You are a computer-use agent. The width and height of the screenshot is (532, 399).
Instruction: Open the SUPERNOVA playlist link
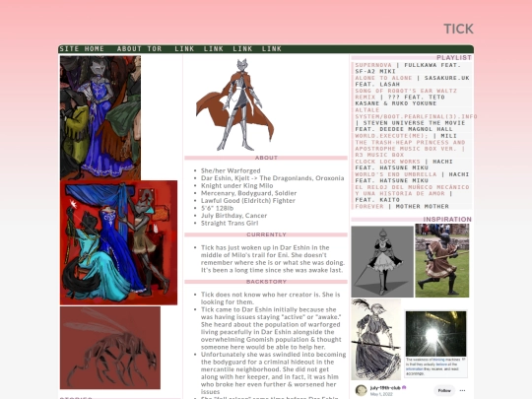(x=373, y=65)
